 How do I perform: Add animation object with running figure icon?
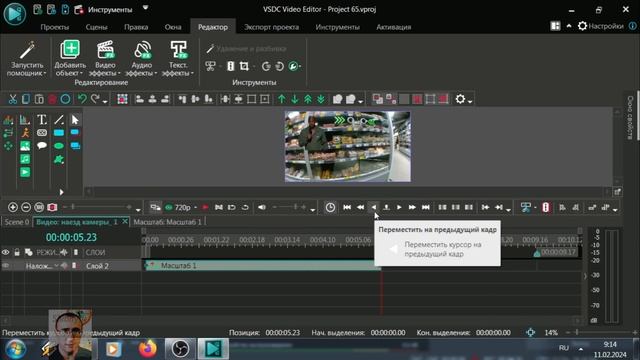click(x=25, y=133)
